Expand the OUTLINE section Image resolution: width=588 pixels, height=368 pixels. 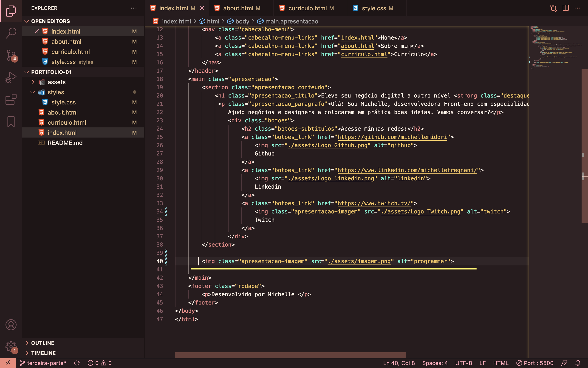83,343
